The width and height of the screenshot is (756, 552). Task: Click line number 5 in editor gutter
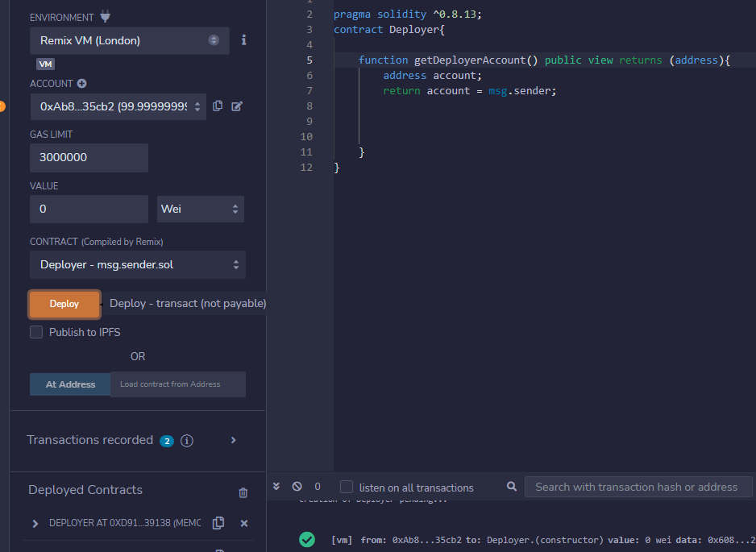pyautogui.click(x=309, y=60)
